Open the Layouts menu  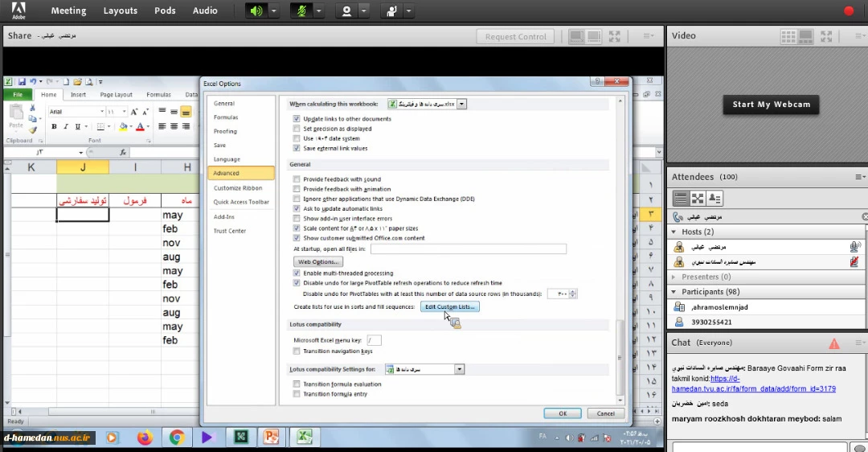[x=120, y=10]
